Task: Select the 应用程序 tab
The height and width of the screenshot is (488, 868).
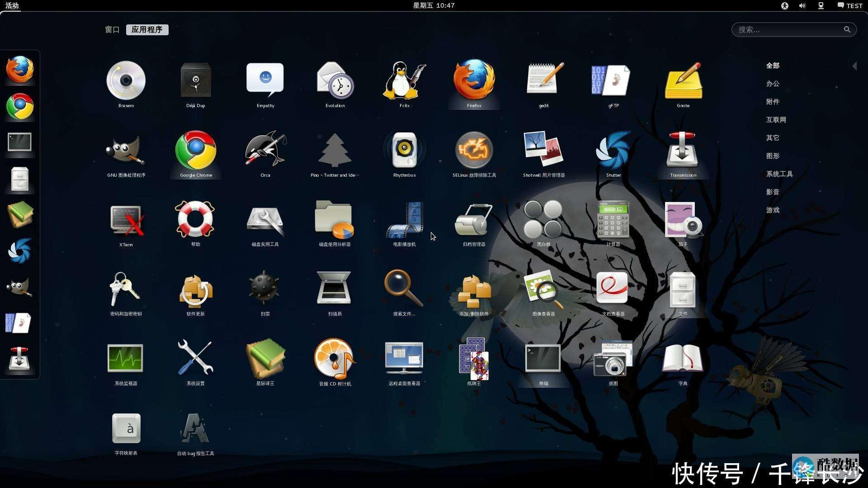Action: pyautogui.click(x=147, y=30)
